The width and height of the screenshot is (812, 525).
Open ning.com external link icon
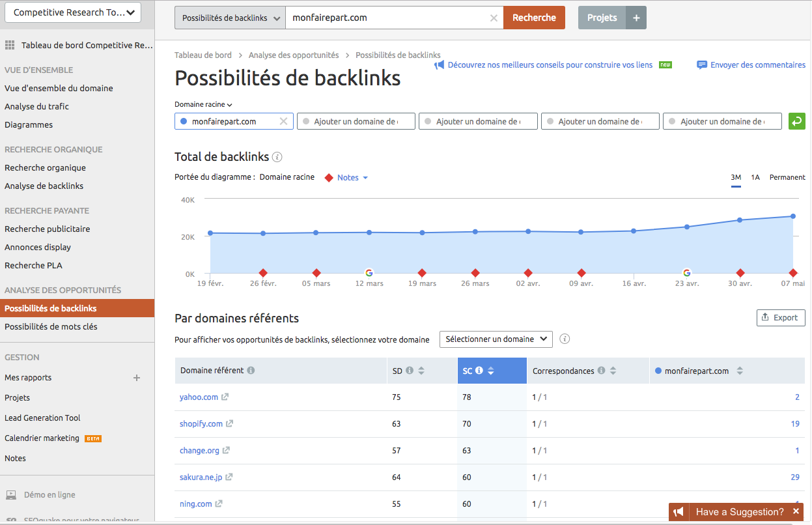tap(219, 504)
